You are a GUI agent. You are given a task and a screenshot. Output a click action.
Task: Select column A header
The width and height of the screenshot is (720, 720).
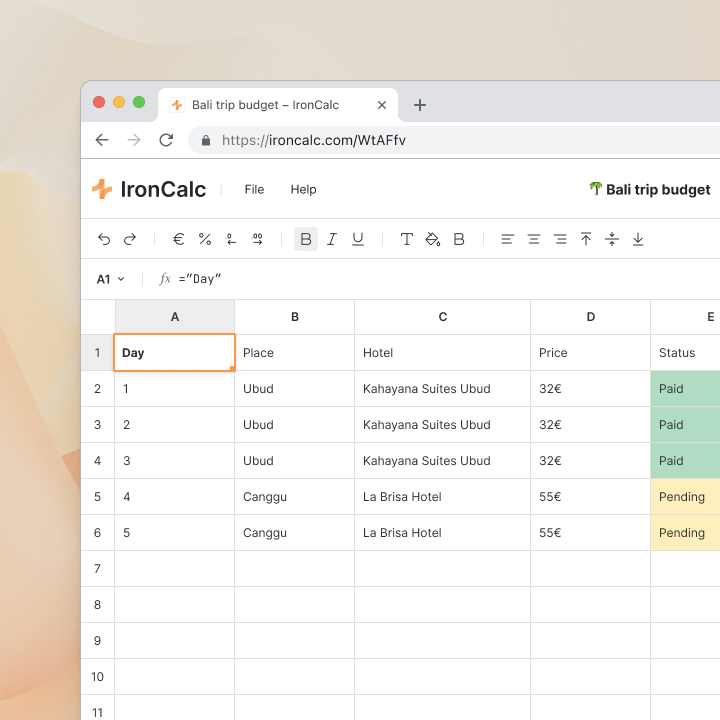175,317
